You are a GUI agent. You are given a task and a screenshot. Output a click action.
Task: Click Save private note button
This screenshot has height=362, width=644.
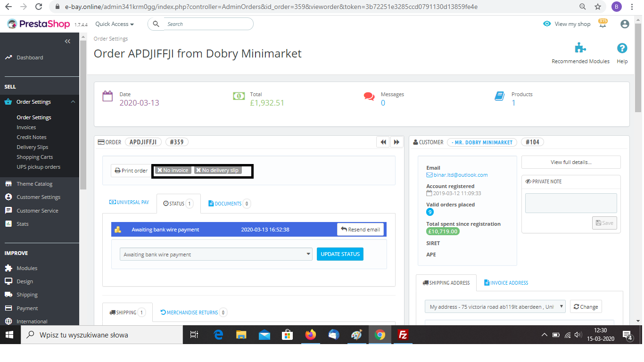point(604,223)
